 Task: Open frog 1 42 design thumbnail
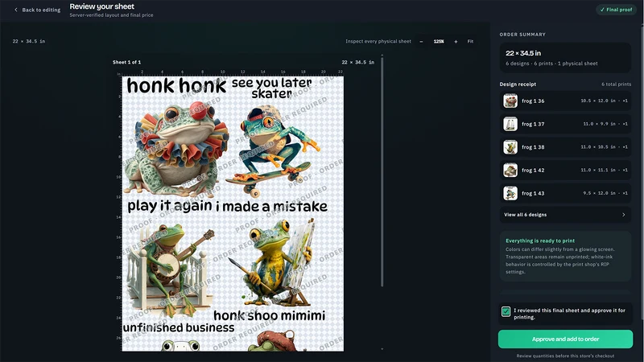[510, 170]
